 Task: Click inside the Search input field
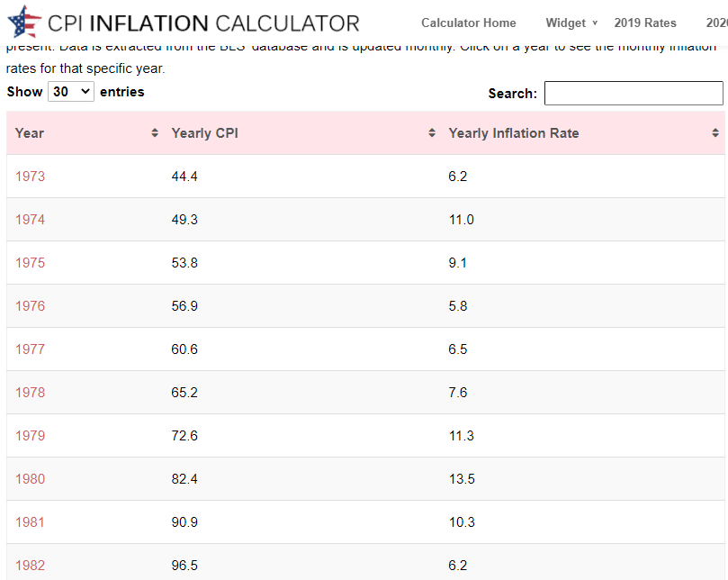[x=634, y=93]
